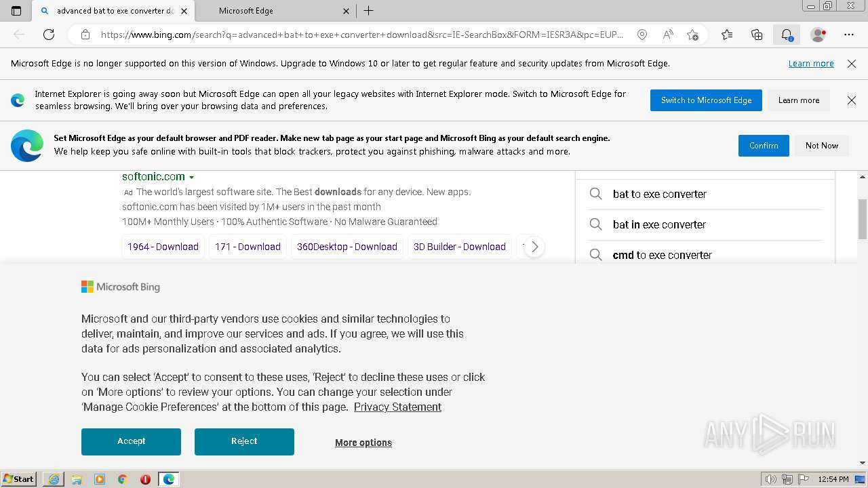868x488 pixels.
Task: Select the 'advanced bat to exe converter' tab
Action: [x=114, y=11]
